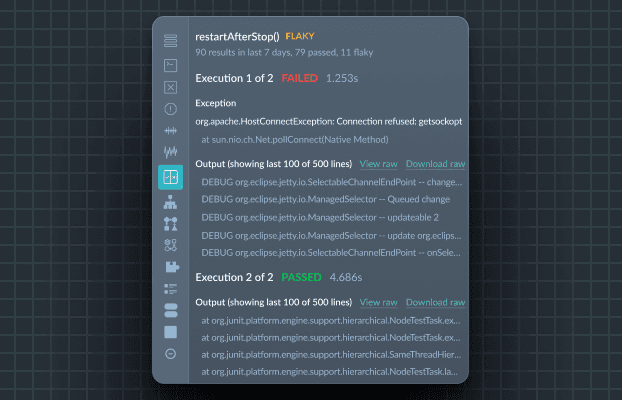Select the checklist icon in sidebar

pyautogui.click(x=170, y=289)
